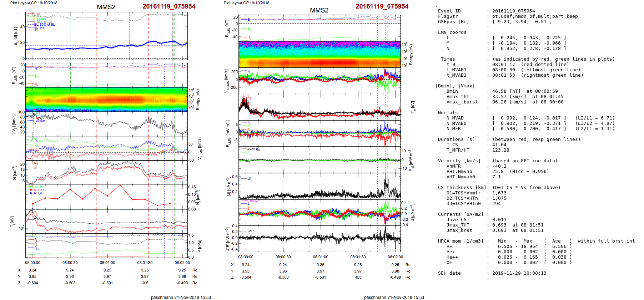Click the 08:01:00 time tick under left plot
The height and width of the screenshot is (300, 644).
click(x=107, y=263)
